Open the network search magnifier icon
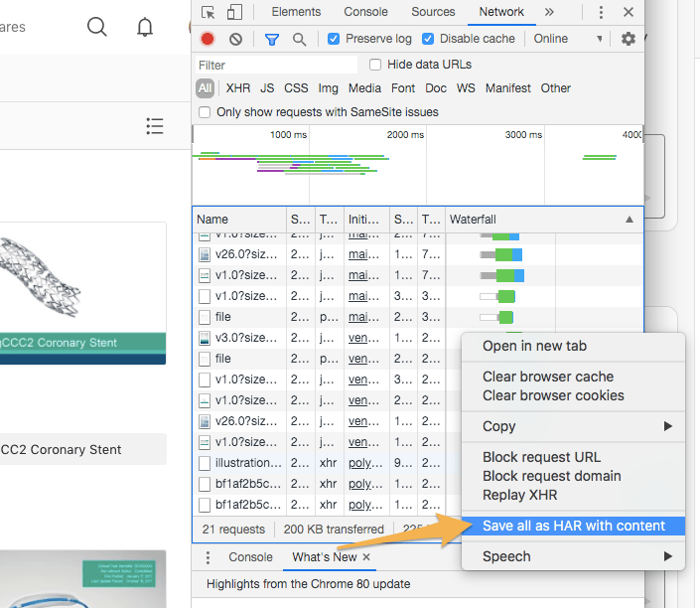This screenshot has height=608, width=700. [x=300, y=40]
